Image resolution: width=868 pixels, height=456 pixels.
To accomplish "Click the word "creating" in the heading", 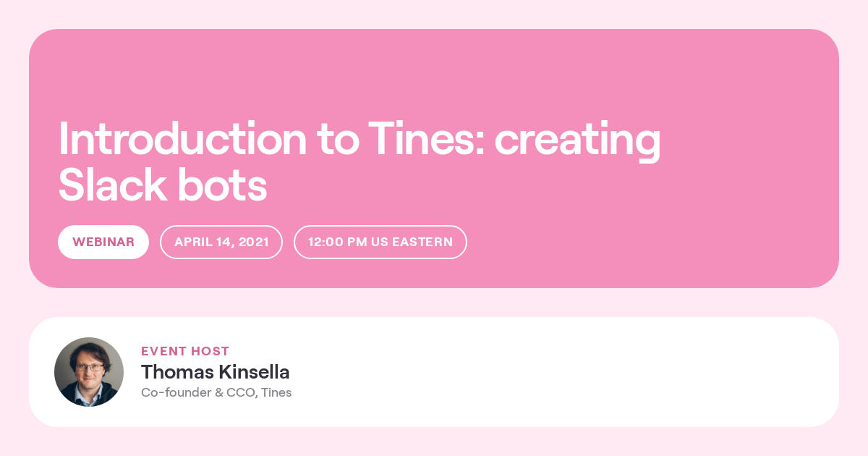I will pos(578,141).
